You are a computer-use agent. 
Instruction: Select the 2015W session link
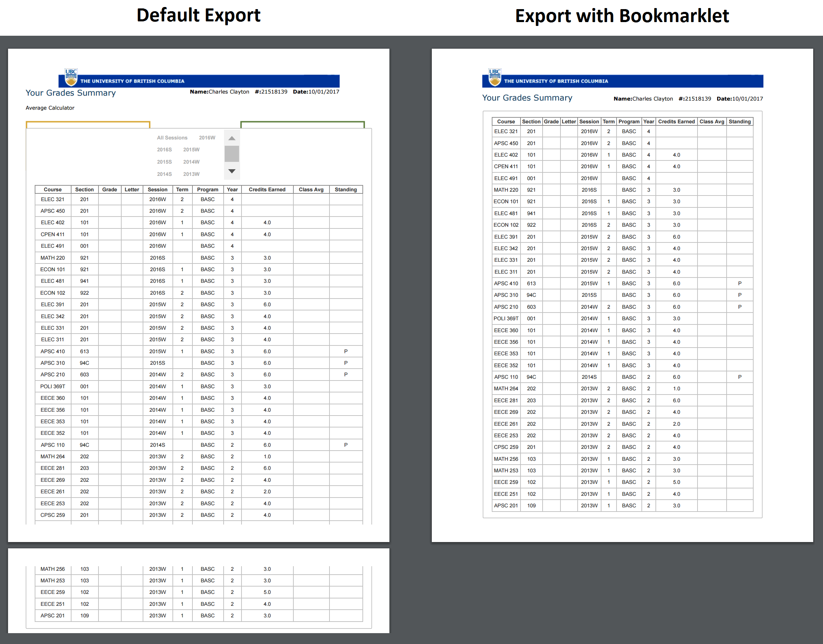[x=191, y=150]
